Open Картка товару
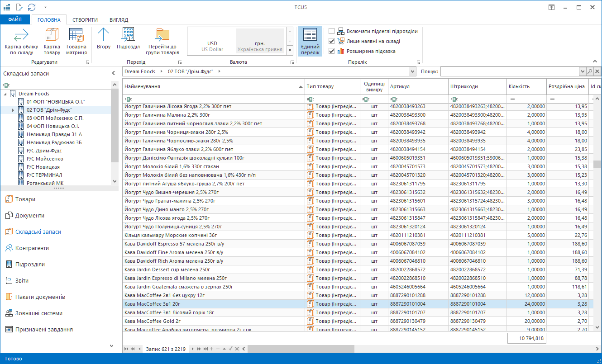Viewport: 602px width, 364px height. click(x=52, y=42)
